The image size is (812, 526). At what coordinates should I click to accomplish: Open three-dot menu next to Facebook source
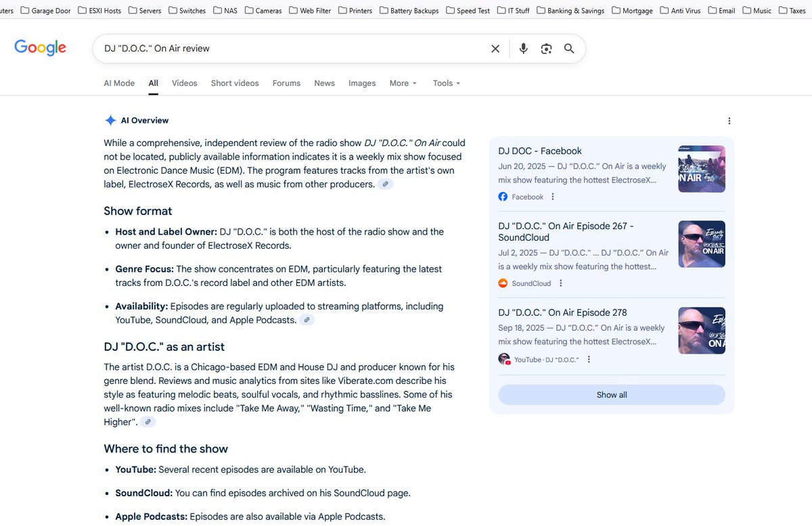pyautogui.click(x=553, y=197)
